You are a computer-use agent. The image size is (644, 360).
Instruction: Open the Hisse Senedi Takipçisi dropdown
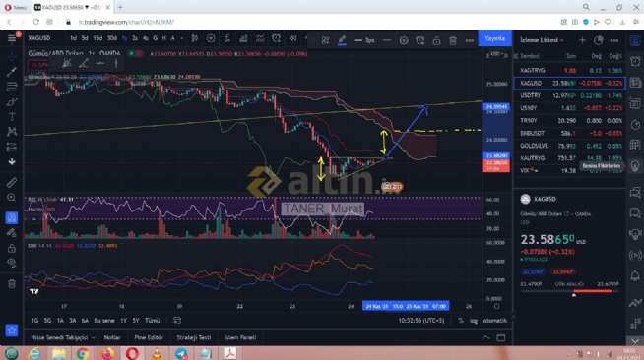63,337
